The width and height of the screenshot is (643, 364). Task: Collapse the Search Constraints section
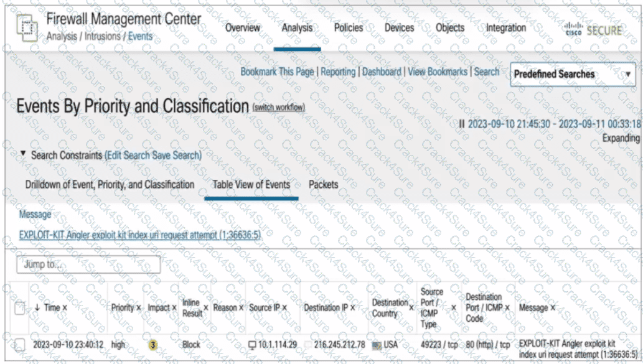[23, 154]
